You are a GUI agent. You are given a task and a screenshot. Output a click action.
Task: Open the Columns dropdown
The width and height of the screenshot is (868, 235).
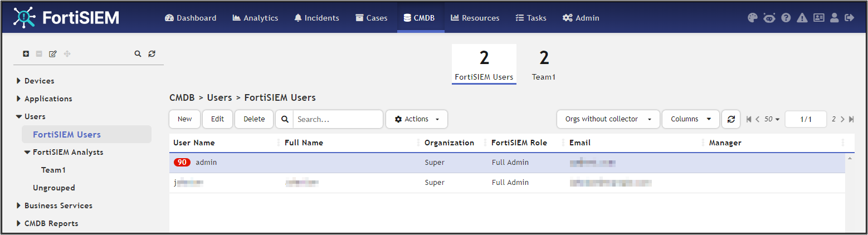pyautogui.click(x=691, y=119)
